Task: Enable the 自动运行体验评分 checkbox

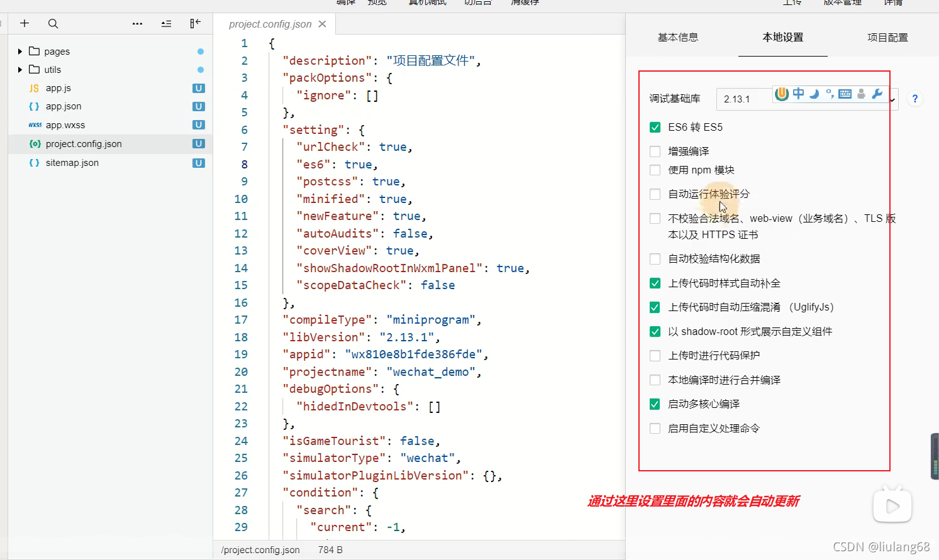Action: [655, 194]
